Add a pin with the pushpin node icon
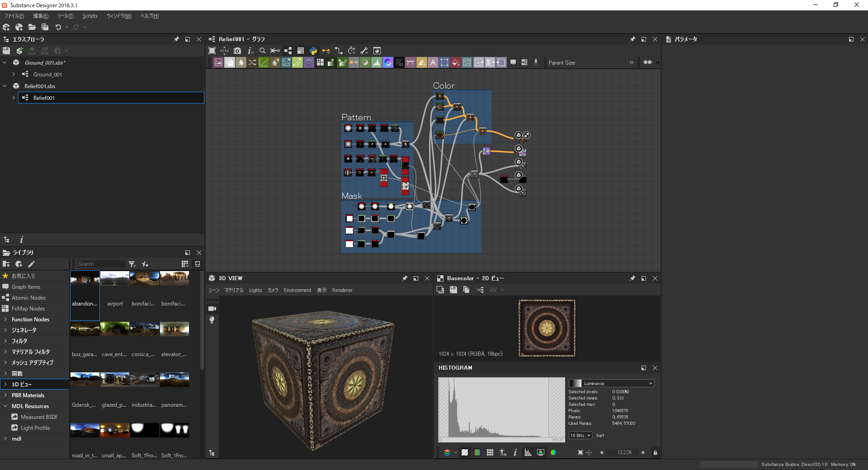 coord(536,62)
